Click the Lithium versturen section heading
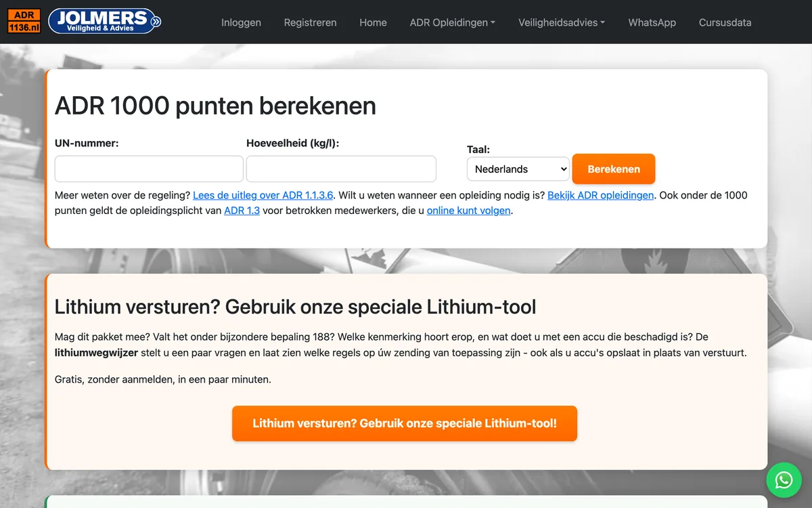This screenshot has width=812, height=508. point(295,307)
